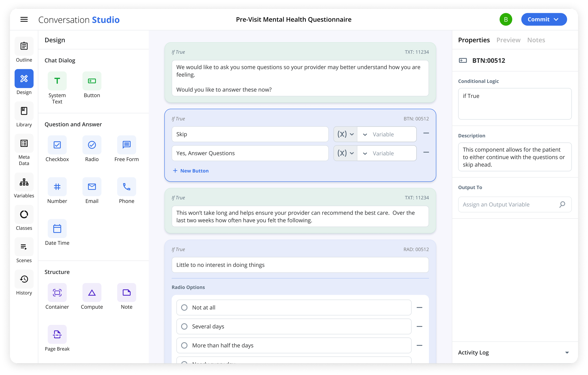
Task: Open the Outline sidebar panel
Action: [x=24, y=46]
